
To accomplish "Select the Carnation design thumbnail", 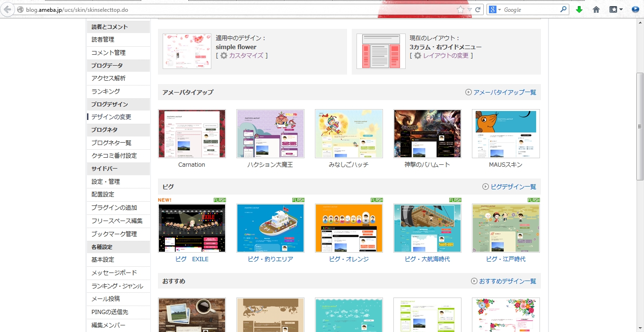I will point(192,134).
